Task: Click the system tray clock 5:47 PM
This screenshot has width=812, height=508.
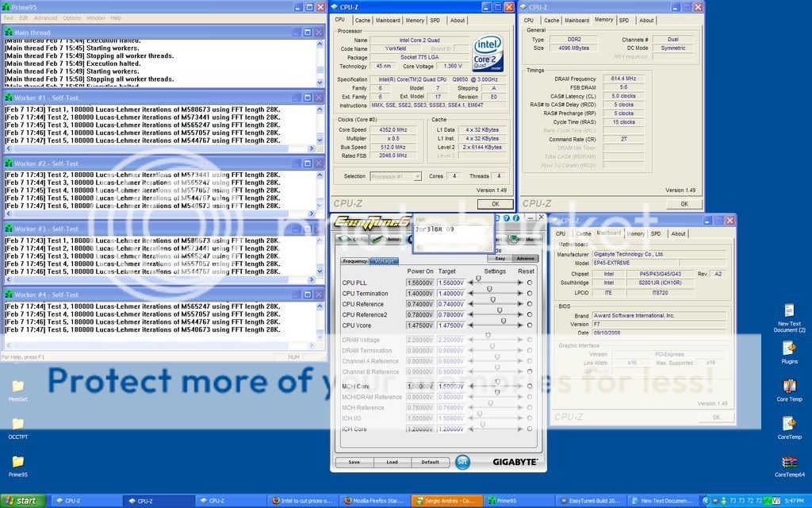Action: (x=794, y=501)
